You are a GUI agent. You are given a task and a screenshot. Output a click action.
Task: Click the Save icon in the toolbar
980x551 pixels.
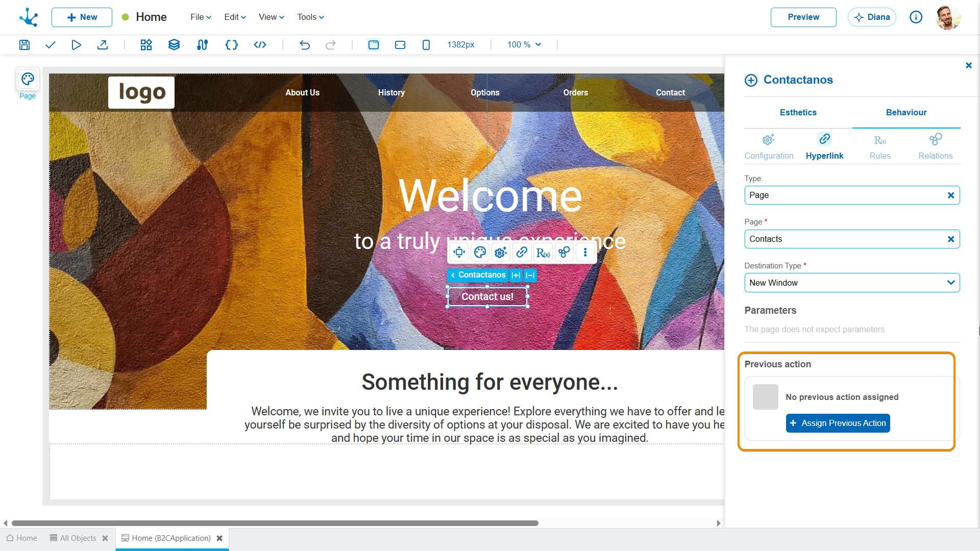24,45
